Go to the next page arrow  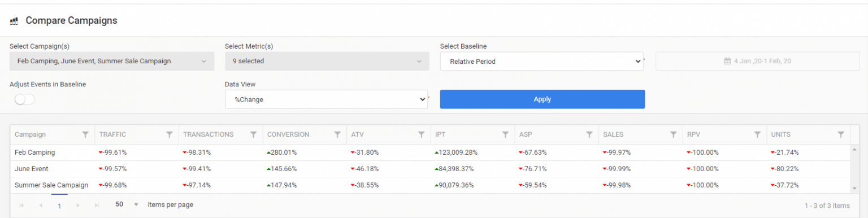pyautogui.click(x=78, y=206)
